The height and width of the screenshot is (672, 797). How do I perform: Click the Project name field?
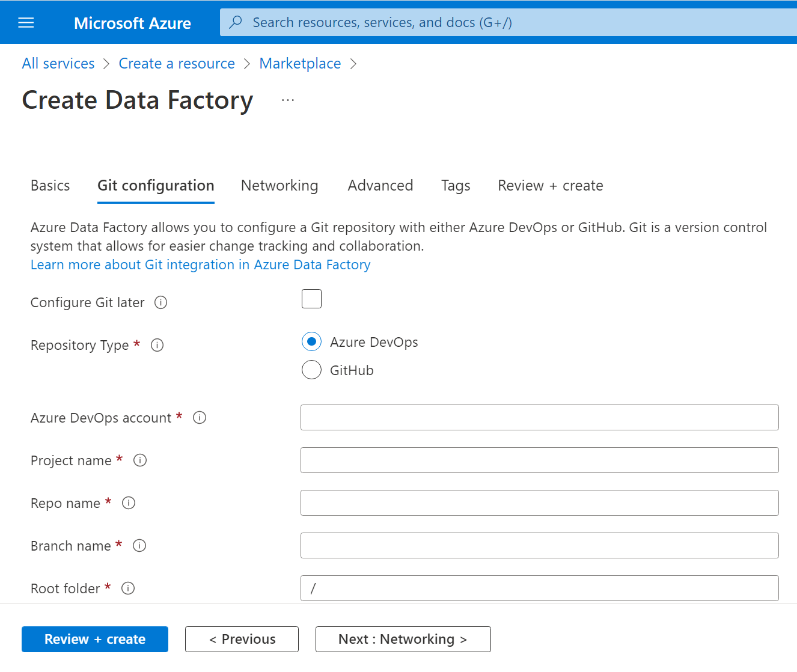click(540, 460)
